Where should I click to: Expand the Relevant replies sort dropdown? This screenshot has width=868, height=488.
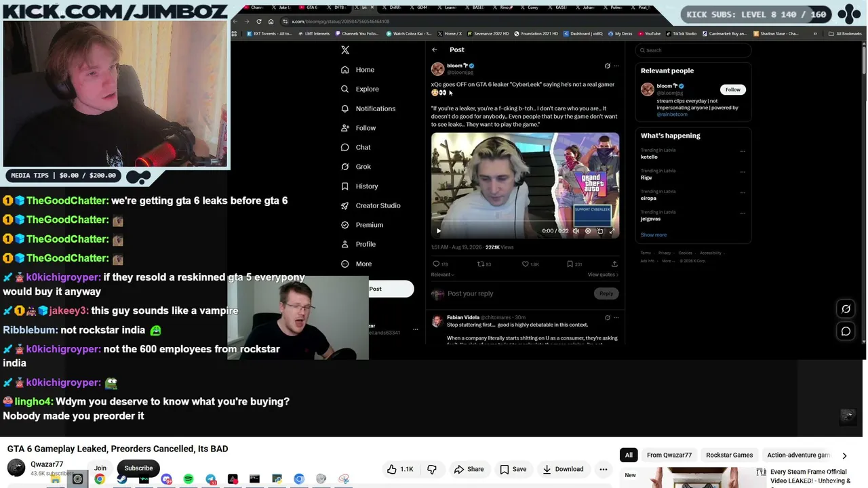click(443, 274)
